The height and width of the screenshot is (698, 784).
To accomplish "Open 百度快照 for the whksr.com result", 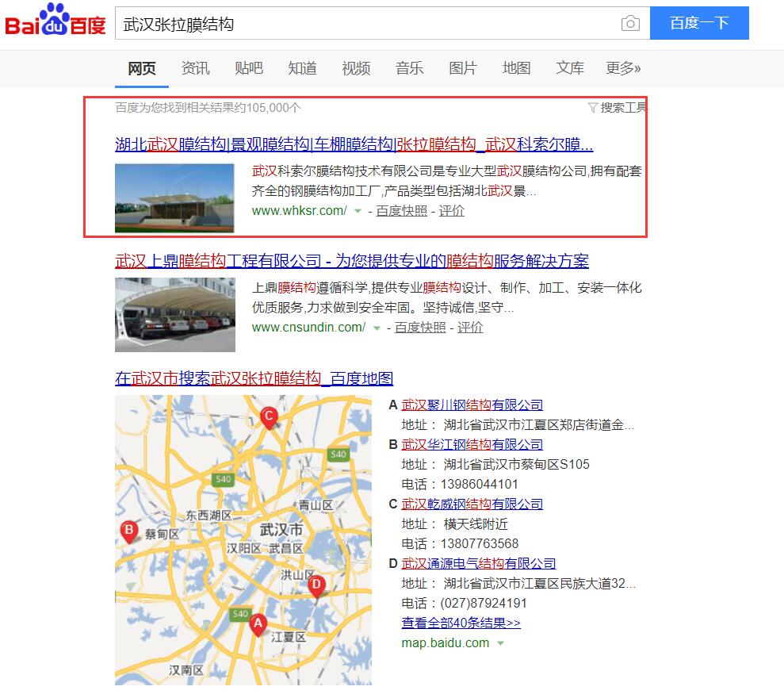I will (401, 211).
